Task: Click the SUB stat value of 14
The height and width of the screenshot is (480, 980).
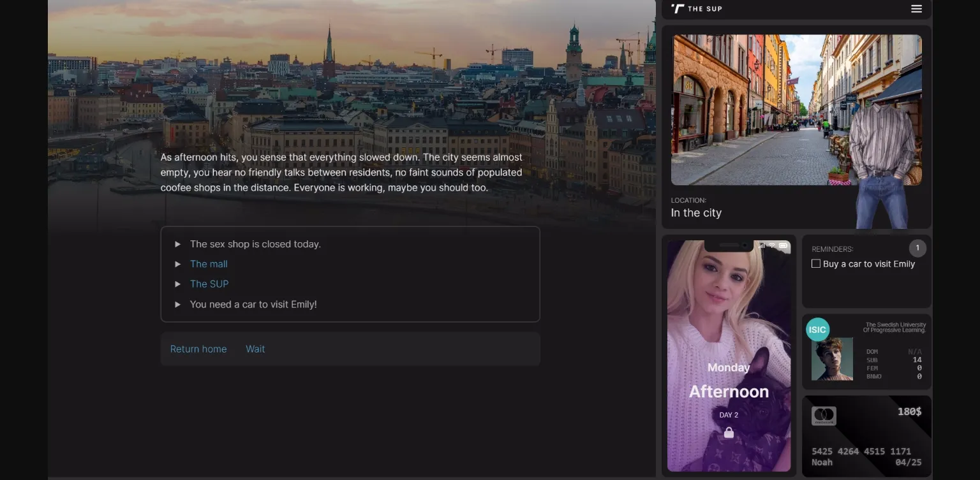Action: 917,360
